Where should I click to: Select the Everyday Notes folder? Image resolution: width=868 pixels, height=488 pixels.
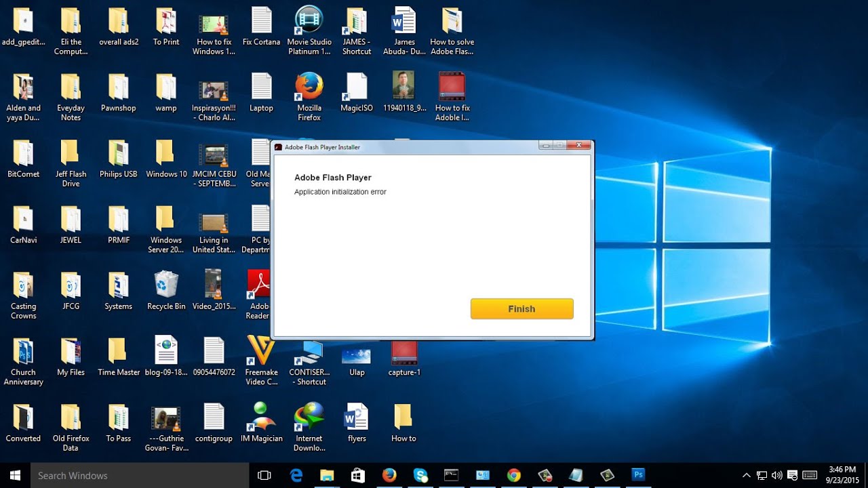[x=71, y=97]
